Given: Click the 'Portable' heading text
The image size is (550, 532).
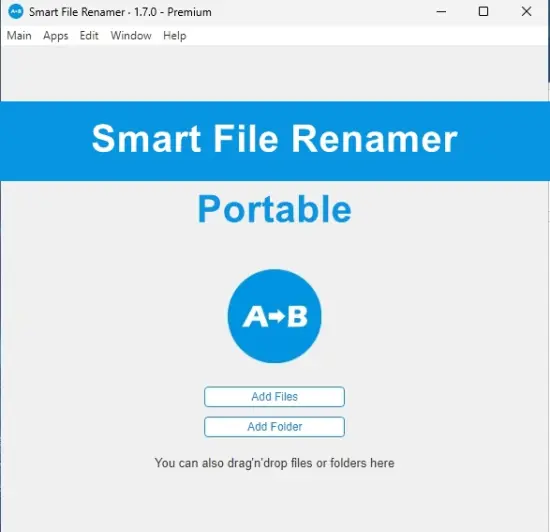Looking at the screenshot, I should pos(275,209).
